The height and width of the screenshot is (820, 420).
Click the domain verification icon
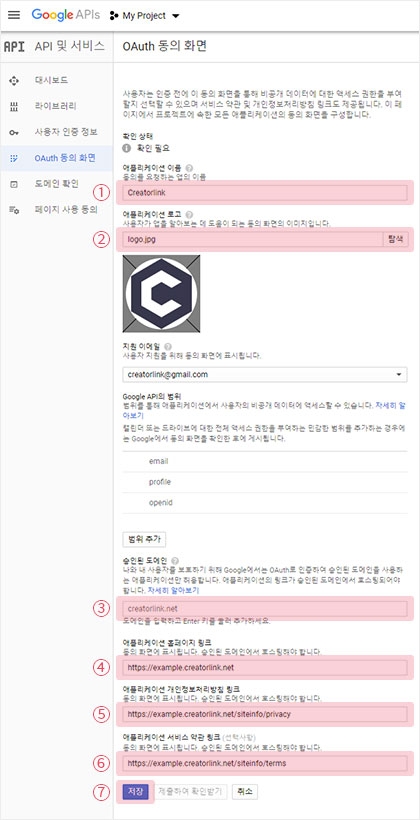pos(14,184)
